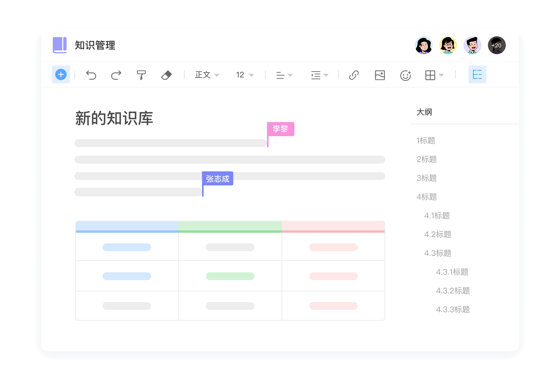Jump to 1标题 from the outline
Viewport: 559px width, 392px height.
(x=426, y=141)
